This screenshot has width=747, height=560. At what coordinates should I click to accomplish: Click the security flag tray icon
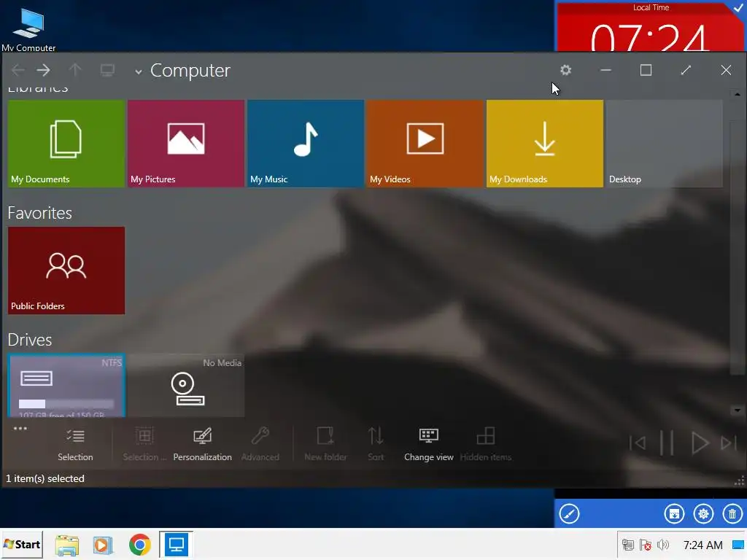(646, 545)
